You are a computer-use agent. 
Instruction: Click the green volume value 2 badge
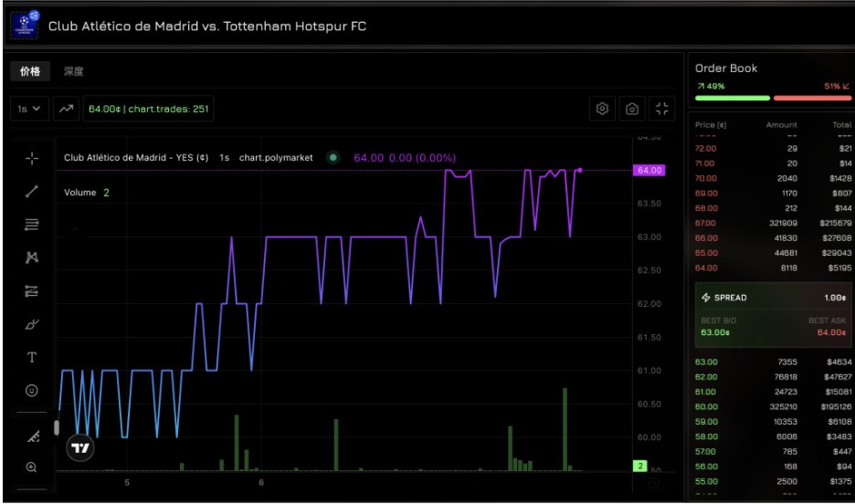639,466
